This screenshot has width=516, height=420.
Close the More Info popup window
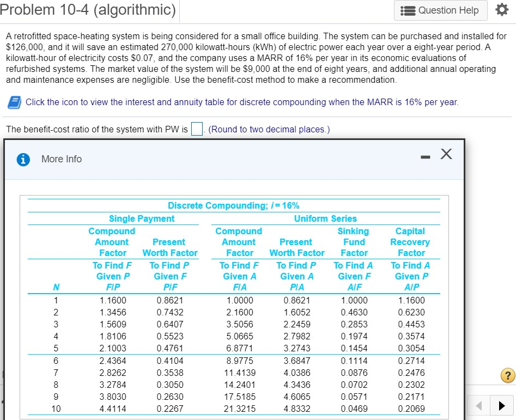[x=446, y=154]
